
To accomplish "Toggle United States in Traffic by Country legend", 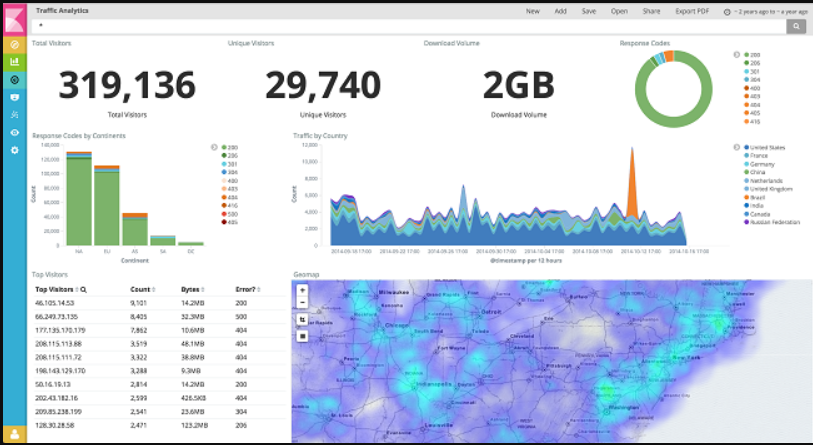I will point(764,147).
